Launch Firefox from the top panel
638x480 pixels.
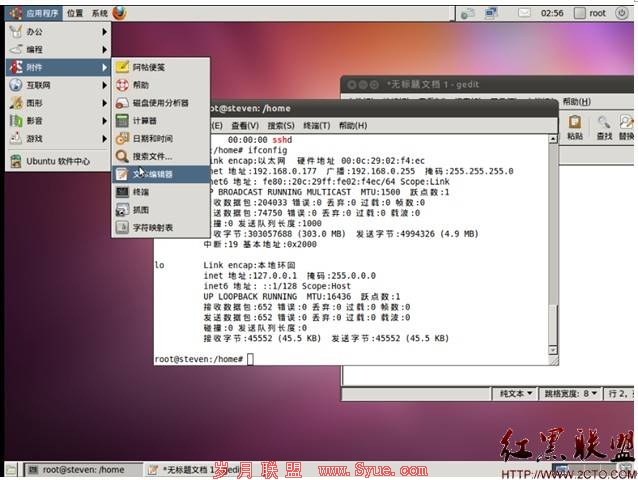[120, 13]
